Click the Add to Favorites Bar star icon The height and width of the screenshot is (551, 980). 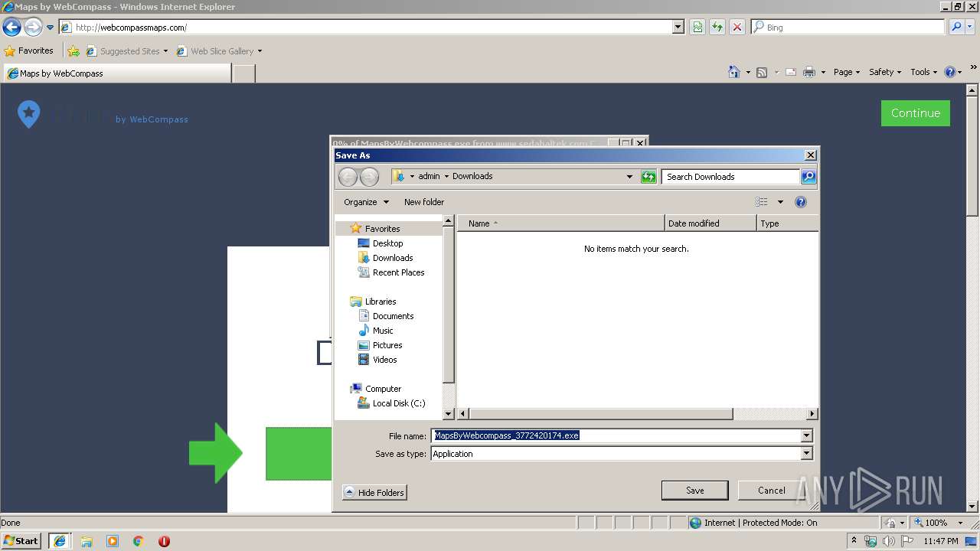73,51
